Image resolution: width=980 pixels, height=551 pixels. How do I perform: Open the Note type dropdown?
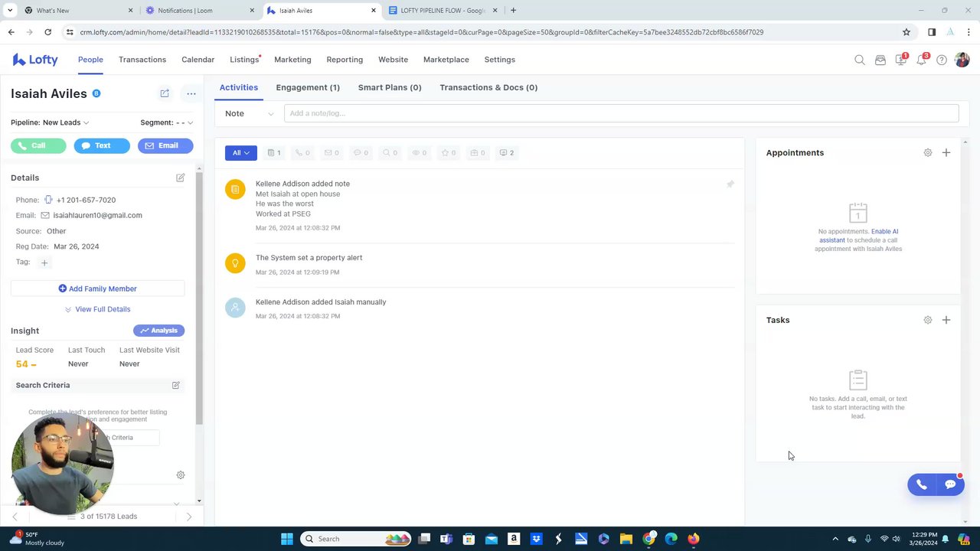249,113
